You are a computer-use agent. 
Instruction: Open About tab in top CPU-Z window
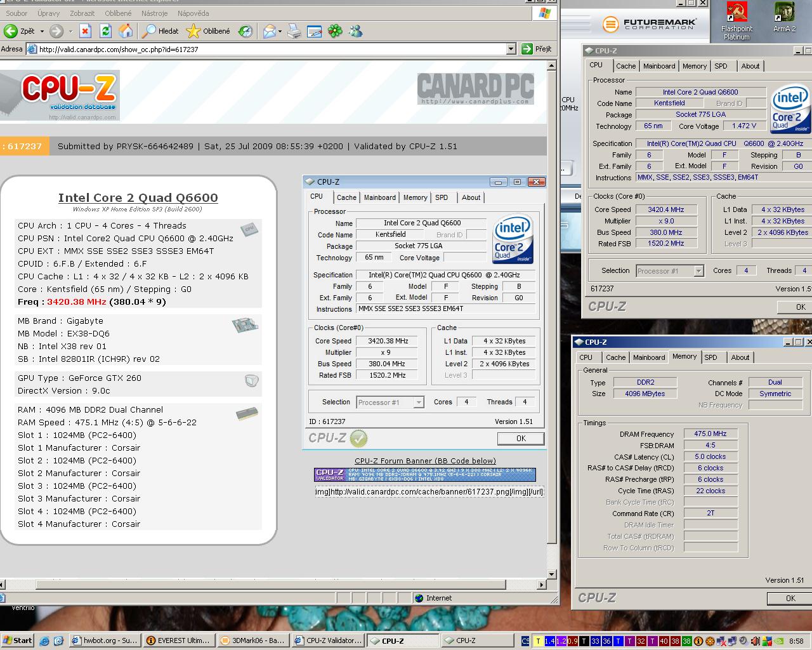750,66
